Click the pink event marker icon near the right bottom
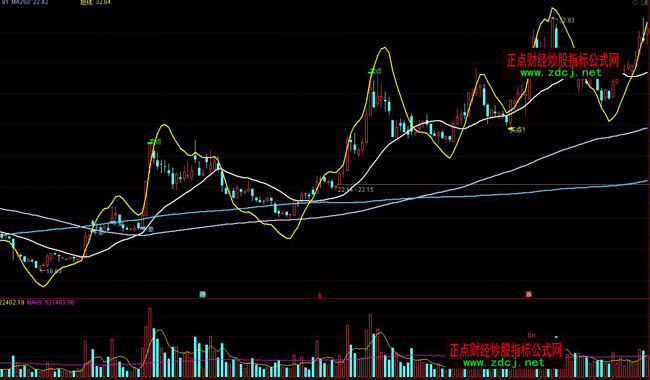The width and height of the screenshot is (650, 380). click(x=529, y=295)
